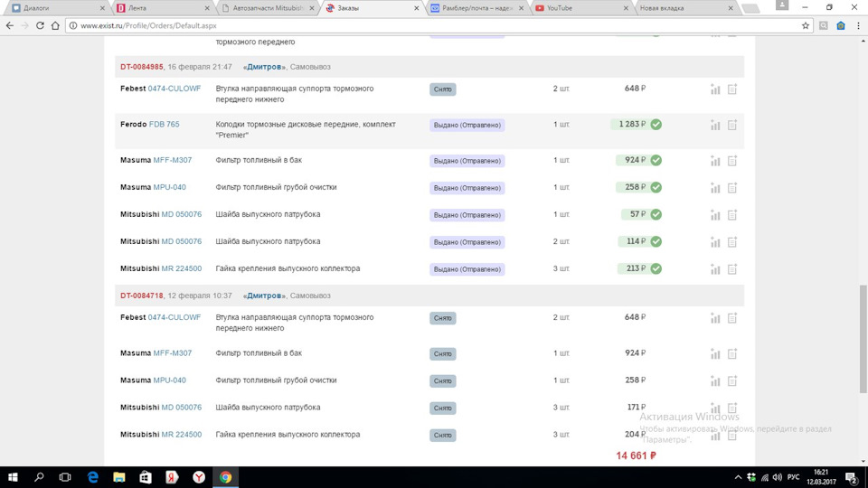Click green checkmark next to 924 ₽
Image resolution: width=868 pixels, height=488 pixels.
tap(656, 161)
